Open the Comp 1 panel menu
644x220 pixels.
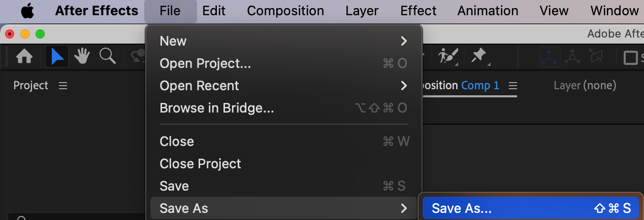pos(512,86)
